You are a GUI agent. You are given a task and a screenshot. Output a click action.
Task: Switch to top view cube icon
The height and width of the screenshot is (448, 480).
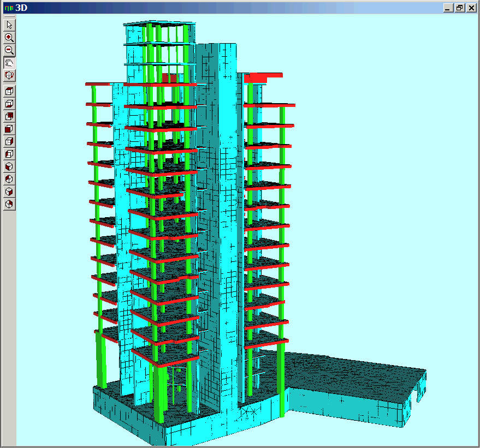point(9,91)
